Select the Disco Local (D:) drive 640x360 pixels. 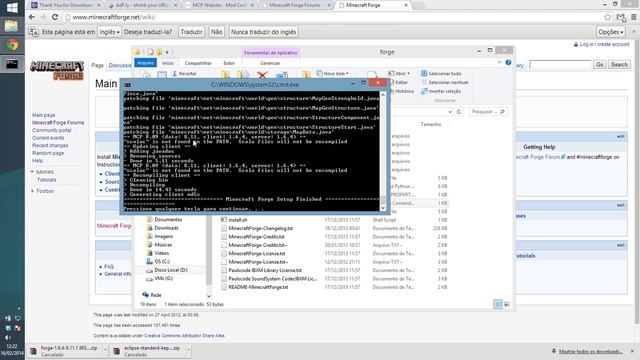(171, 270)
